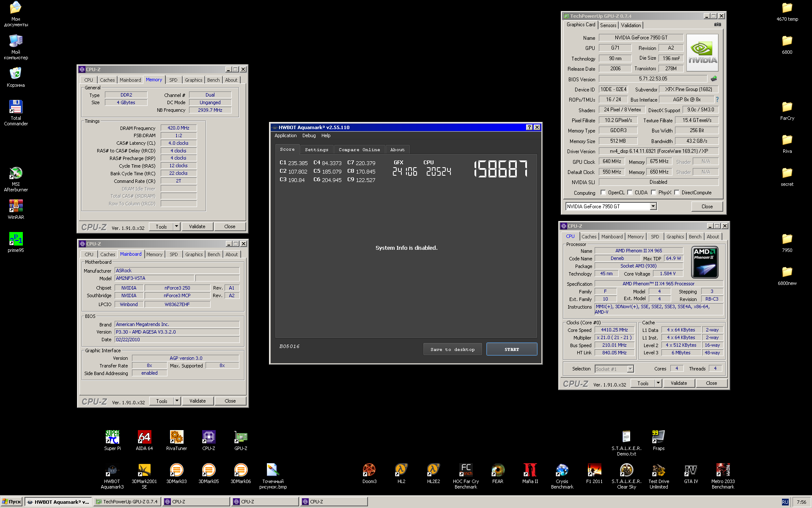Open RivaTuner desktop shortcut
Image resolution: width=812 pixels, height=508 pixels.
(x=177, y=440)
